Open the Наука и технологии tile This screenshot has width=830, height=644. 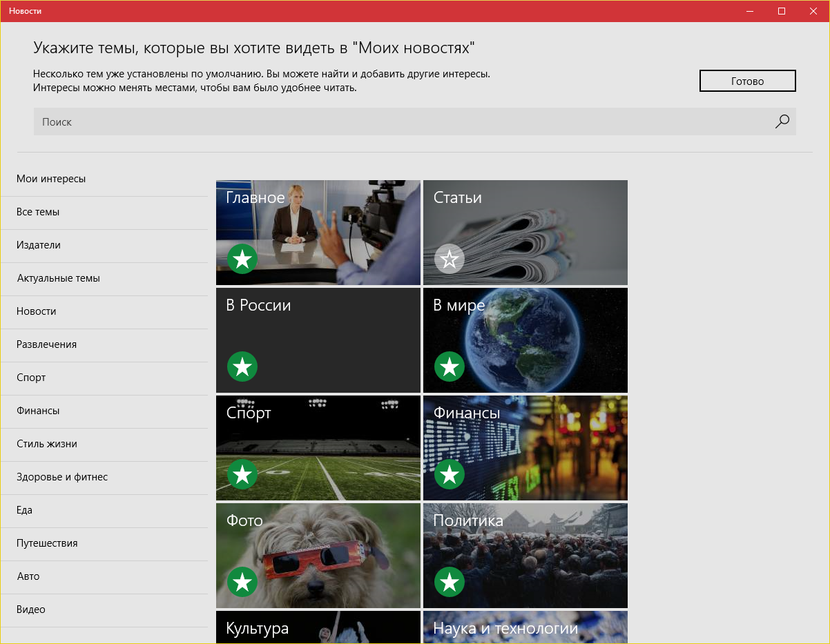pos(525,627)
